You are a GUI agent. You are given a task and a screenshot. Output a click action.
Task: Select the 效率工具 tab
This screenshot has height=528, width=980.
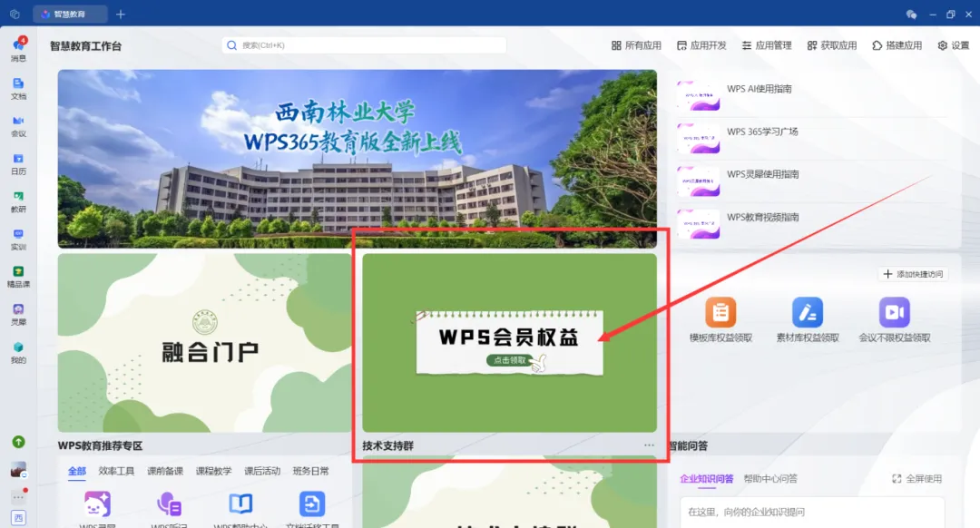(x=116, y=471)
